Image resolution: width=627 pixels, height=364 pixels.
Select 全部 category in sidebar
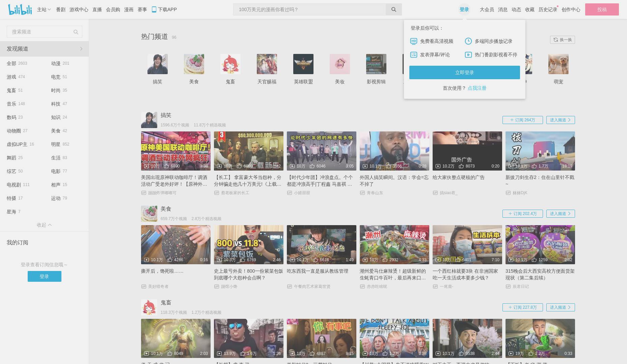click(x=17, y=63)
